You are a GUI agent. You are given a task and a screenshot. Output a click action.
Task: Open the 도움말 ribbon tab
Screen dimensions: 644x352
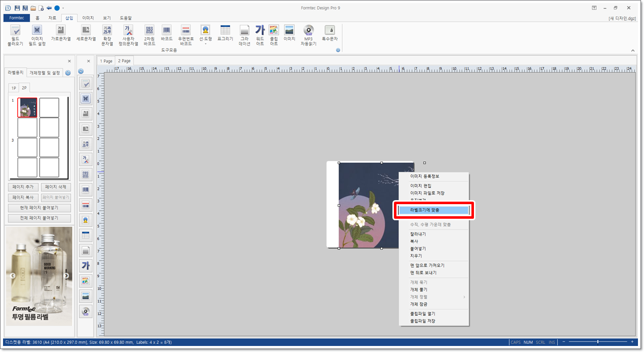pyautogui.click(x=126, y=18)
